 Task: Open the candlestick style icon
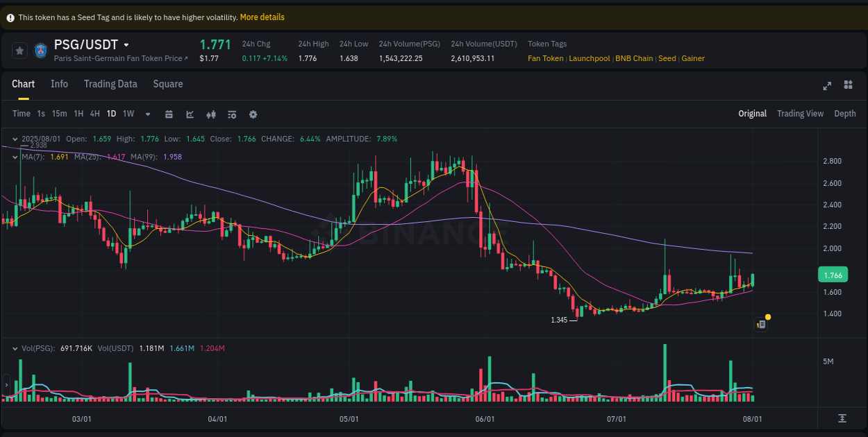[211, 114]
